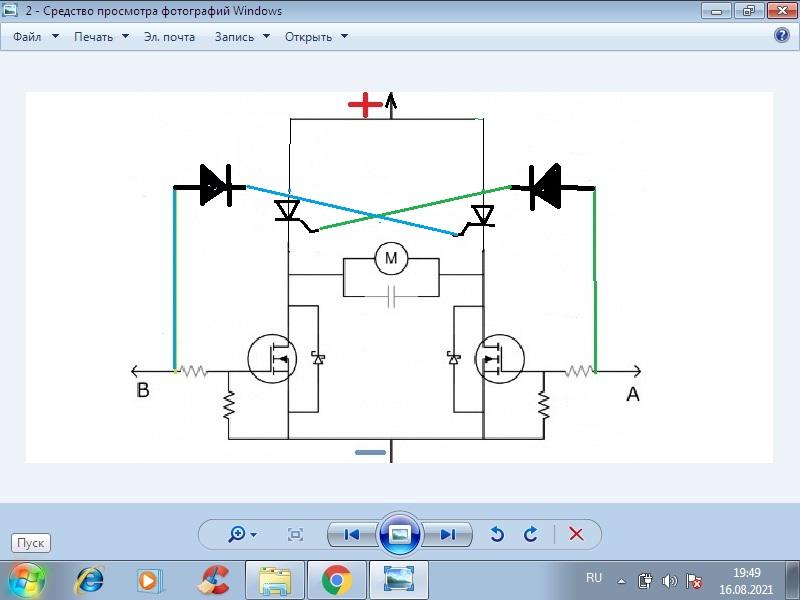Restore down the photo viewer window

[x=748, y=11]
